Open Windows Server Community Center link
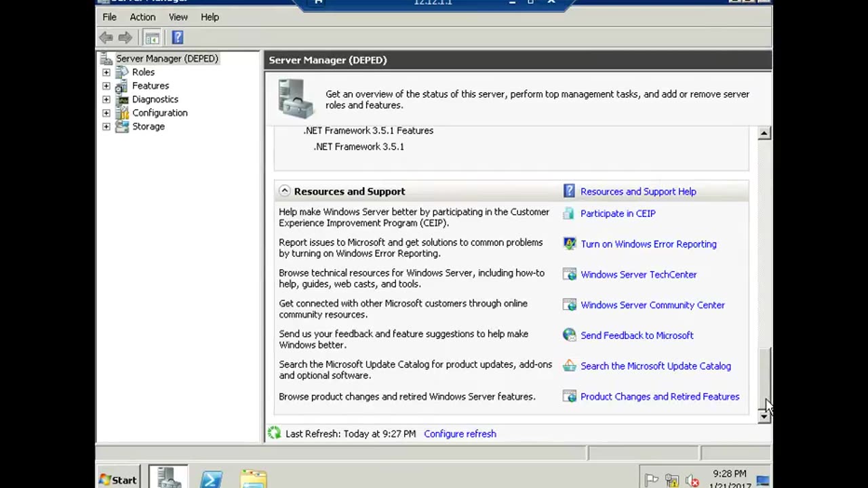Viewport: 868px width, 488px height. pyautogui.click(x=652, y=305)
